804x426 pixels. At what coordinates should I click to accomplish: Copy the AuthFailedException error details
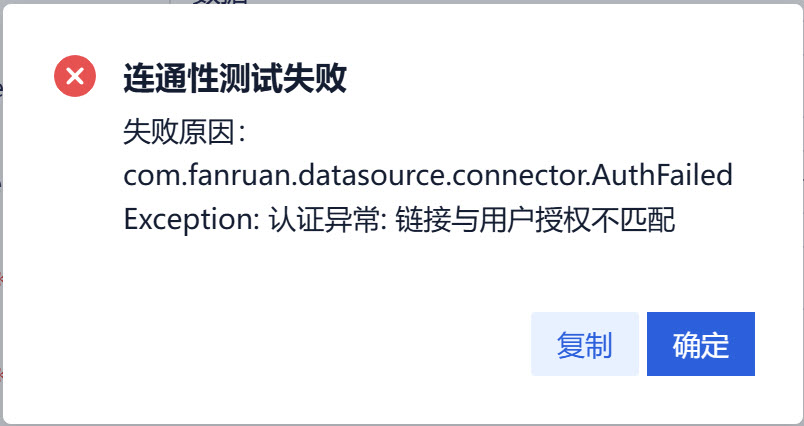pos(584,345)
